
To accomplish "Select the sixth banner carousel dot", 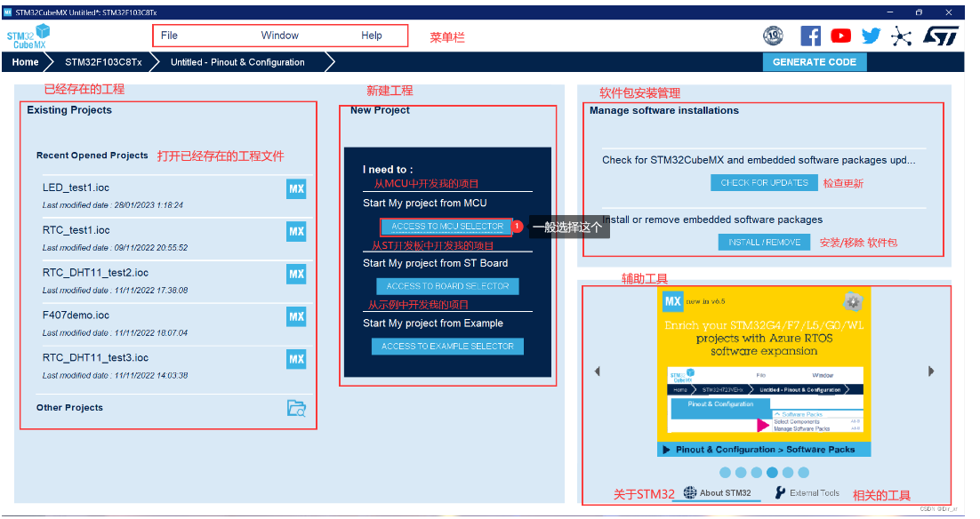I will pyautogui.click(x=803, y=473).
